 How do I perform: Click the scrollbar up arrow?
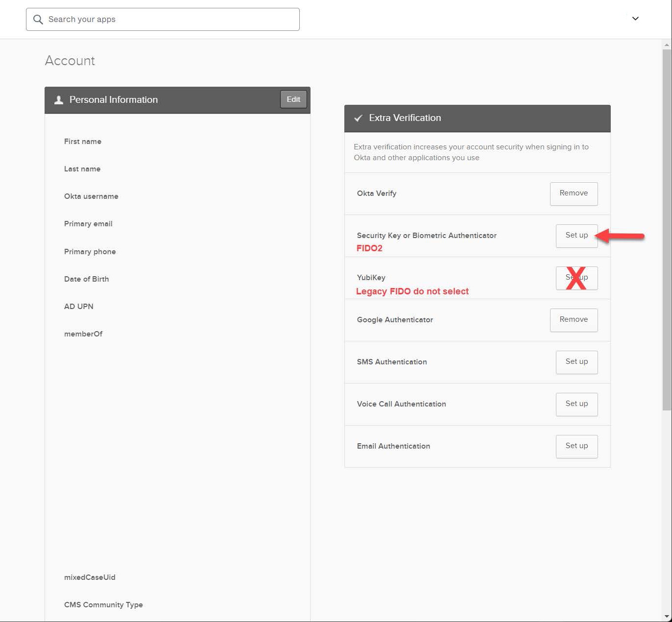[x=667, y=45]
